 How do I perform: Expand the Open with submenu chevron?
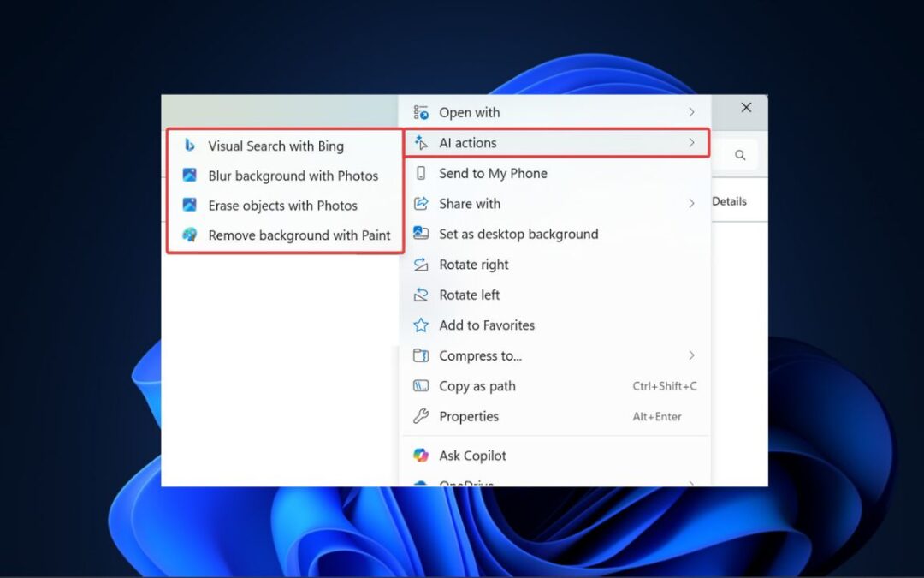(x=691, y=112)
